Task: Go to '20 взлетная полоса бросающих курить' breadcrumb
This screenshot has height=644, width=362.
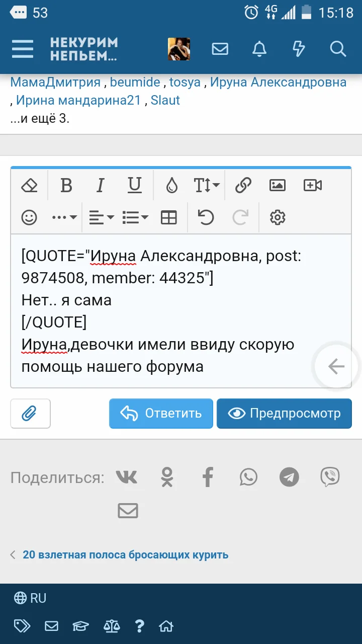Action: (126, 555)
